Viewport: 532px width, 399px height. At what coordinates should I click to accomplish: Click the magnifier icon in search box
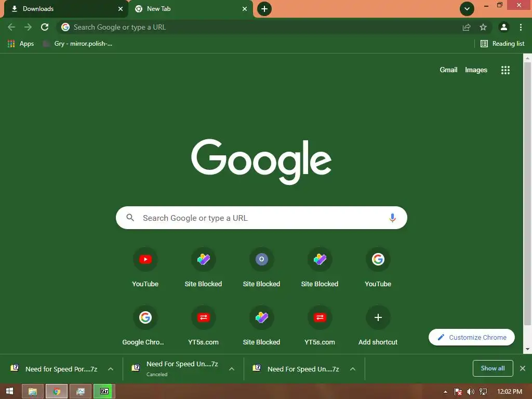tap(130, 218)
